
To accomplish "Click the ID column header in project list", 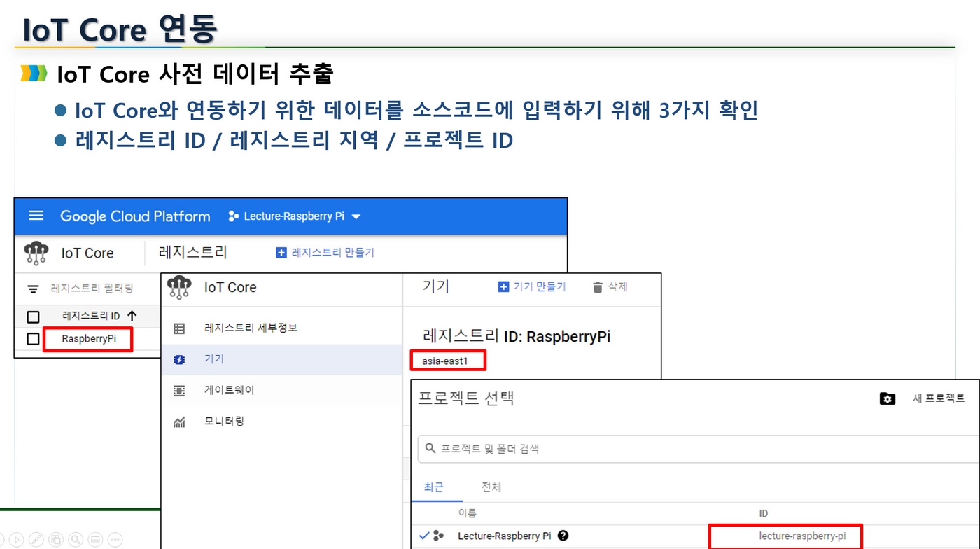I will [764, 513].
